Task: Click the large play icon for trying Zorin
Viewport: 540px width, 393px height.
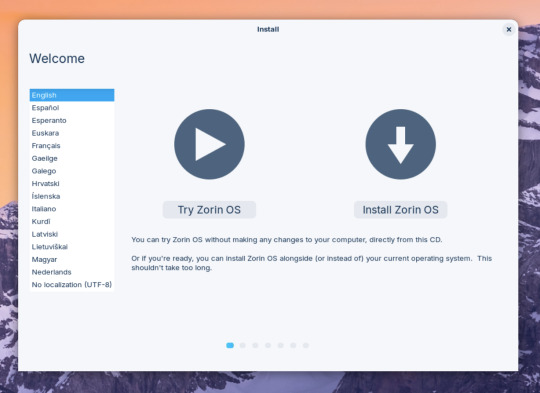Action: tap(209, 144)
